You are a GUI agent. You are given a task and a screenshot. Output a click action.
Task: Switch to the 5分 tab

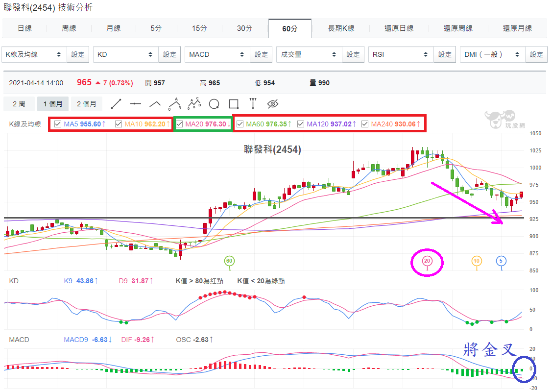tap(156, 28)
